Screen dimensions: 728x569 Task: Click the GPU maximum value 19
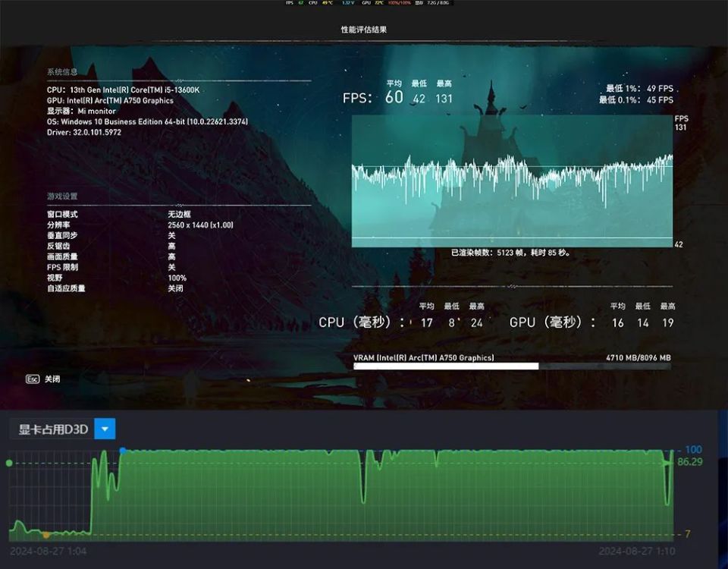667,323
